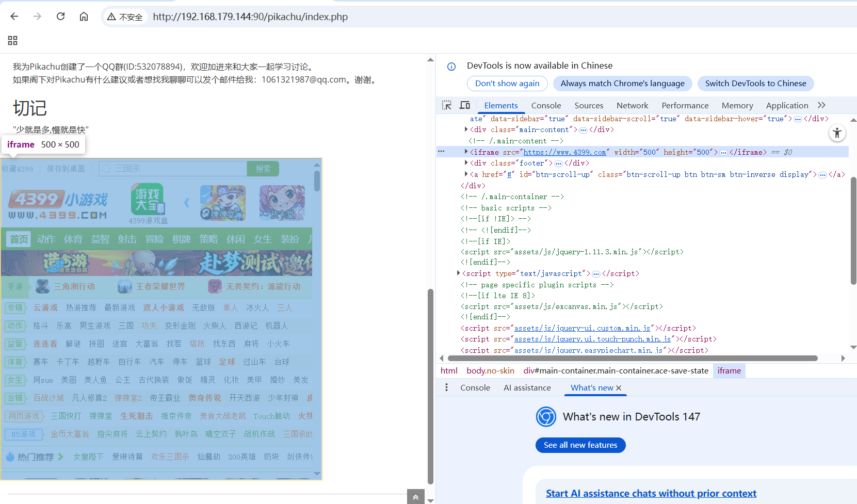Click the scroll-to-top button on page
Viewport: 857px width, 504px height.
pyautogui.click(x=415, y=497)
